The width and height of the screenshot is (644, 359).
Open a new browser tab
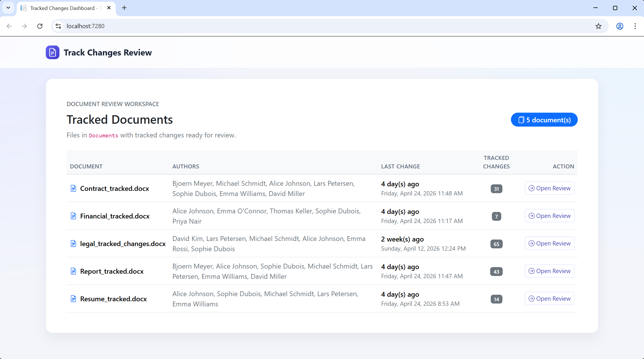click(x=124, y=8)
